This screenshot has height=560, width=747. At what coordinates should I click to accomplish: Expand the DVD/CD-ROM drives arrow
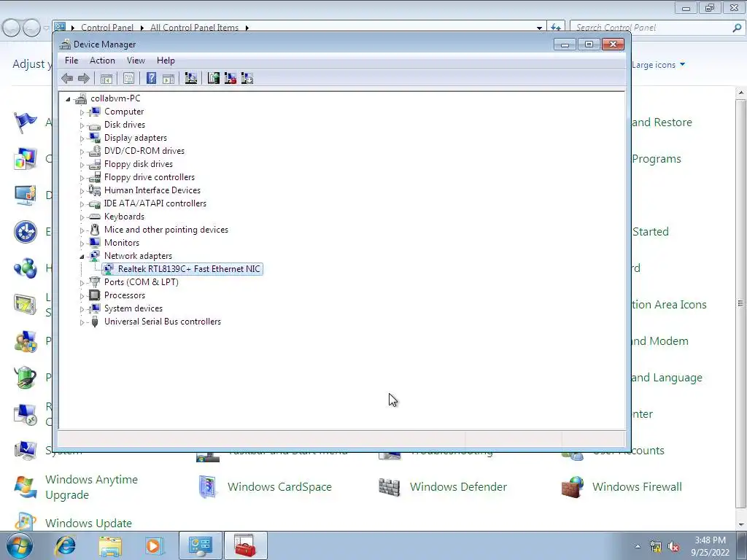coord(82,152)
